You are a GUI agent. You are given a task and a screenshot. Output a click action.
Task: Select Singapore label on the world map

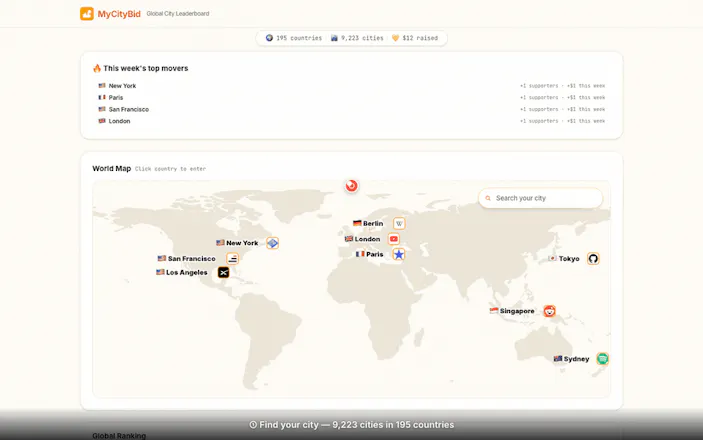click(x=517, y=311)
